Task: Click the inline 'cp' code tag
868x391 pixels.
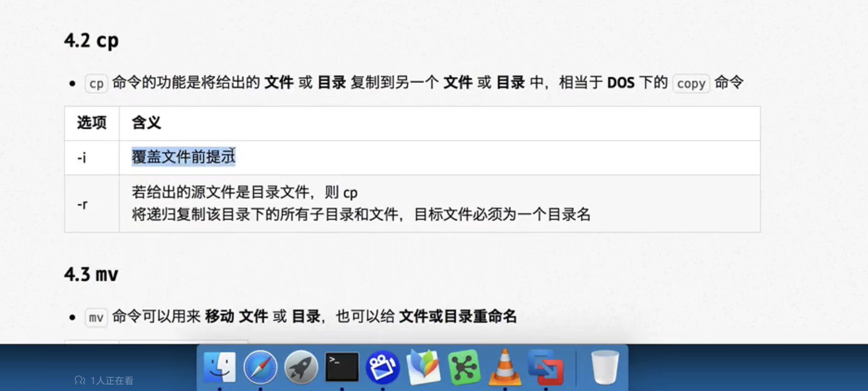Action: click(x=96, y=83)
